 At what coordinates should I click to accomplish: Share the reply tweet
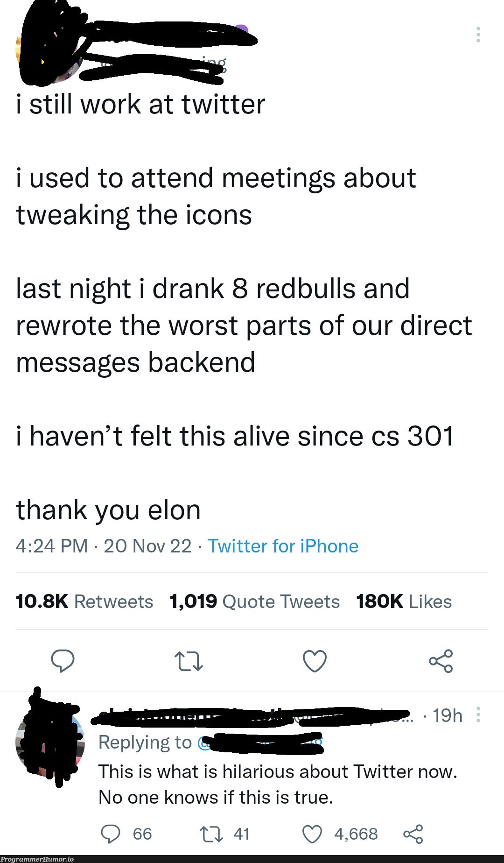(x=413, y=834)
